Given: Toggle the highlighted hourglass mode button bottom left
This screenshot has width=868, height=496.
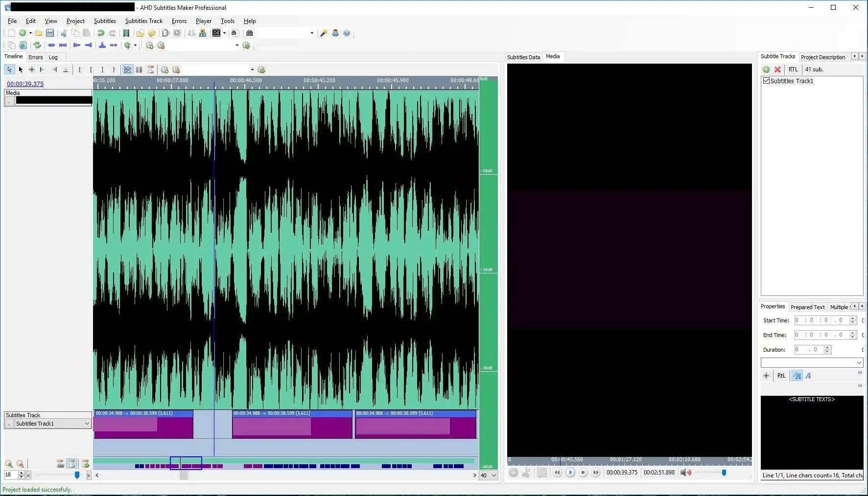Looking at the screenshot, I should pos(71,463).
